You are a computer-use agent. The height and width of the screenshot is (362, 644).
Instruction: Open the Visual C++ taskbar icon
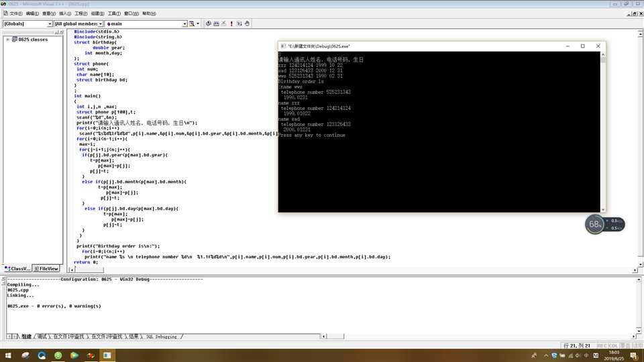[x=91, y=355]
